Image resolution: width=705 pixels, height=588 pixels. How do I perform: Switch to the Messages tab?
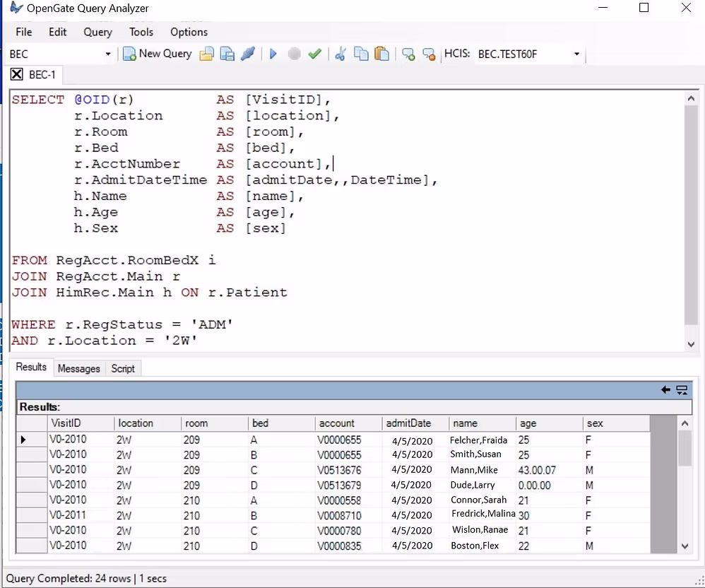point(78,368)
